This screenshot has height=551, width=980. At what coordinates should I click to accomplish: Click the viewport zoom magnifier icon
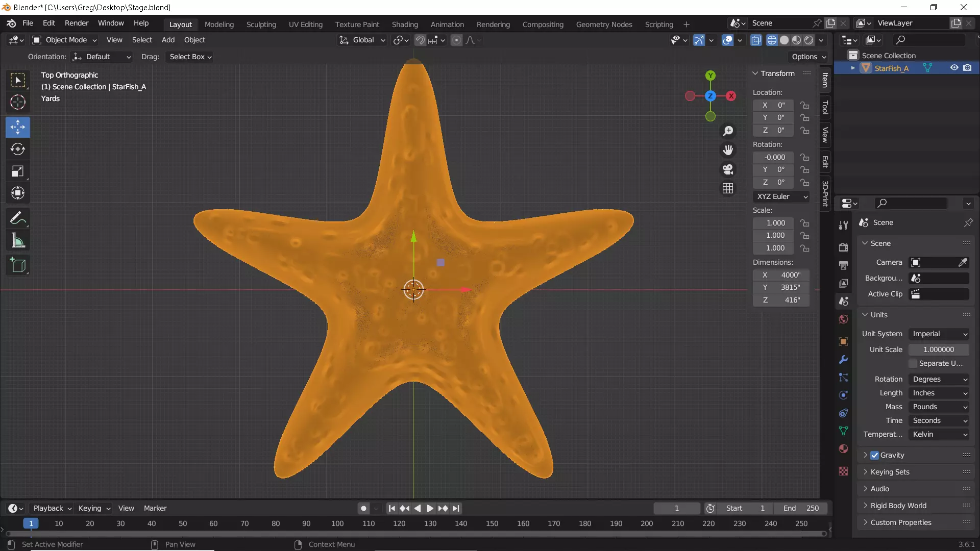[728, 131]
